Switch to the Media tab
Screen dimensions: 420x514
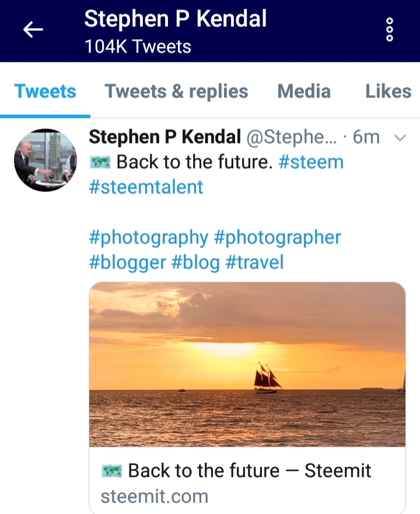pos(303,92)
